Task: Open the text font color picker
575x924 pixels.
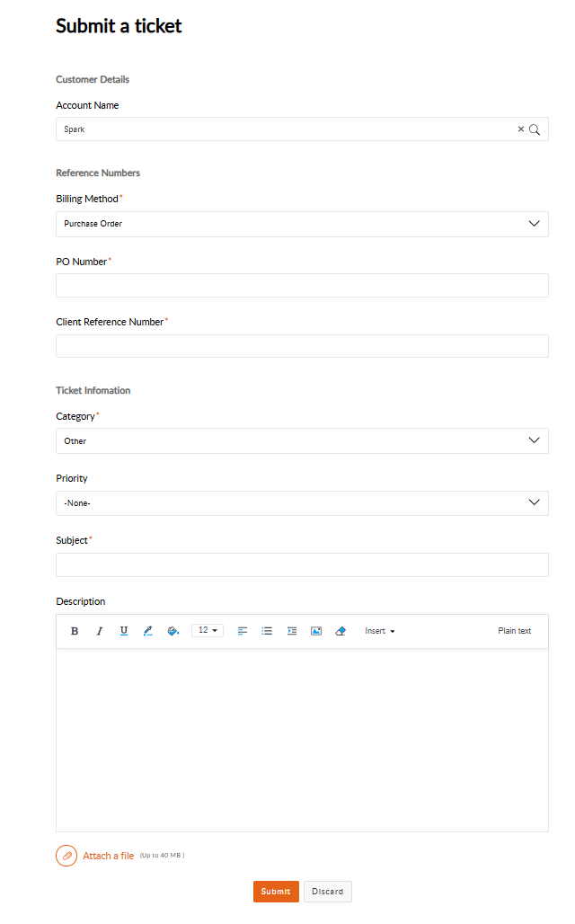Action: point(148,631)
